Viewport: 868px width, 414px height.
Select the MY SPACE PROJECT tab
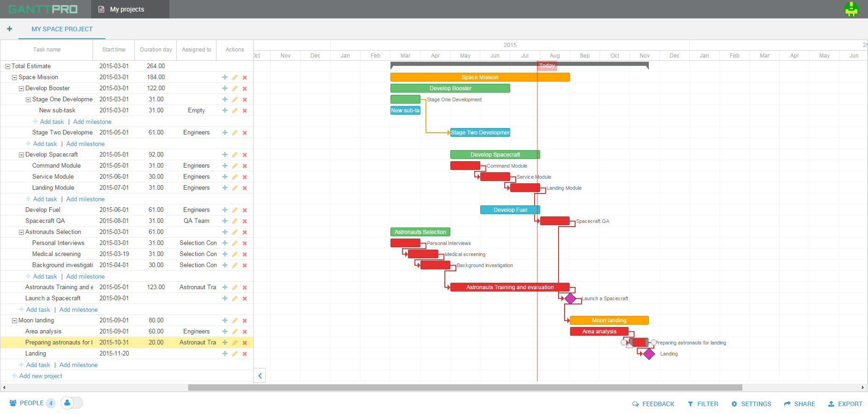[x=62, y=29]
